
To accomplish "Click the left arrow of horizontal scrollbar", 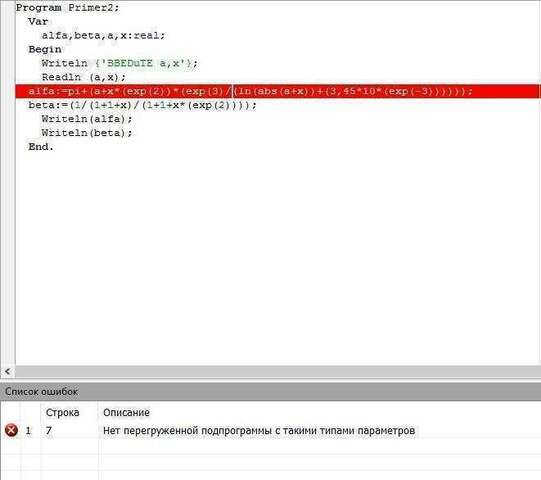I will 7,372.
